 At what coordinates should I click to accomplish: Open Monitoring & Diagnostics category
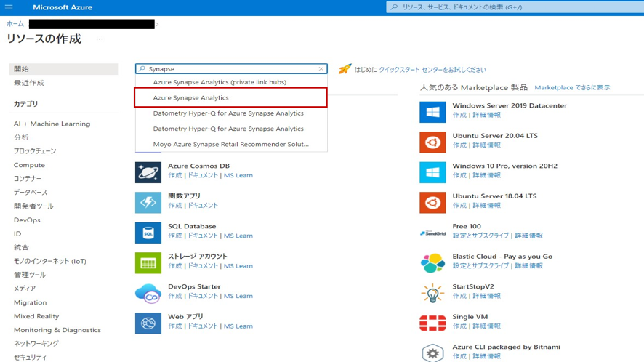[57, 330]
